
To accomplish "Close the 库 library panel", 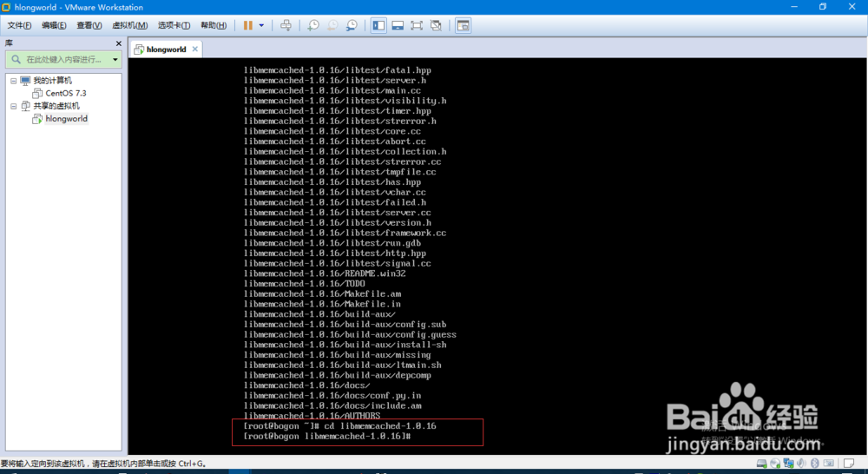I will (x=118, y=43).
